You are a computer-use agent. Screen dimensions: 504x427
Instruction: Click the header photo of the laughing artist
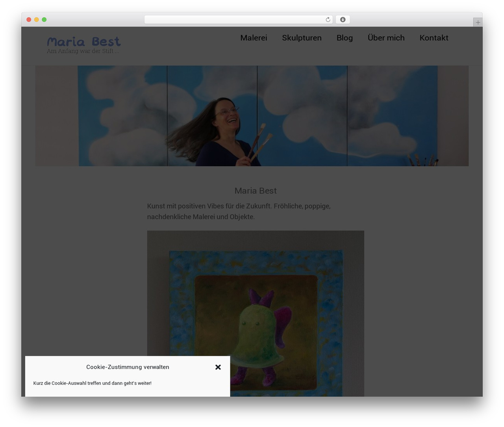coord(252,116)
